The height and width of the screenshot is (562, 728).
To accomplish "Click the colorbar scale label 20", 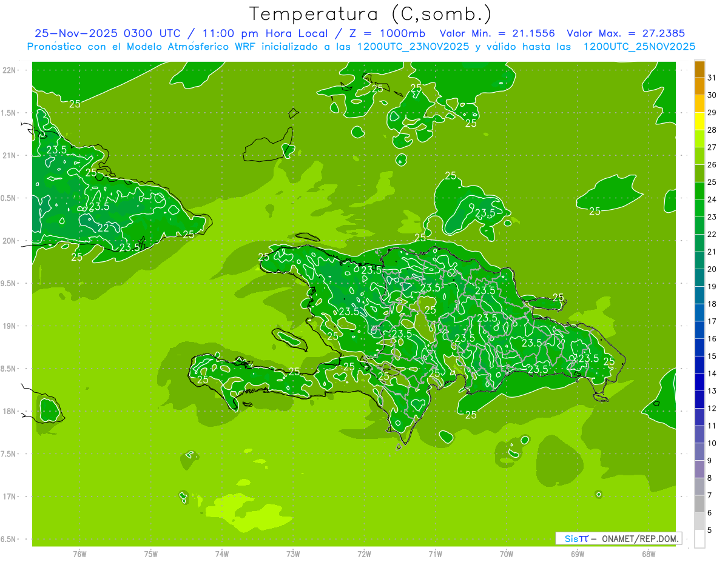I will click(x=712, y=269).
